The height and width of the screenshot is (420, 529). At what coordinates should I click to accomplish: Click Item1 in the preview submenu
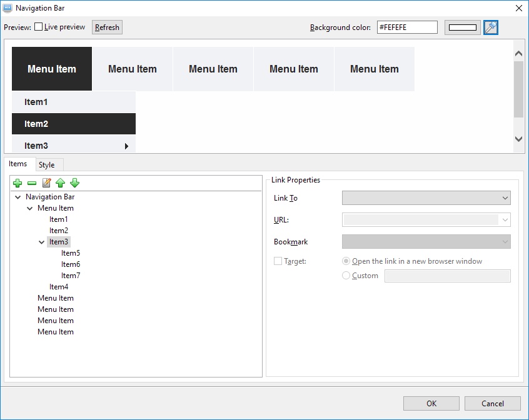[74, 102]
